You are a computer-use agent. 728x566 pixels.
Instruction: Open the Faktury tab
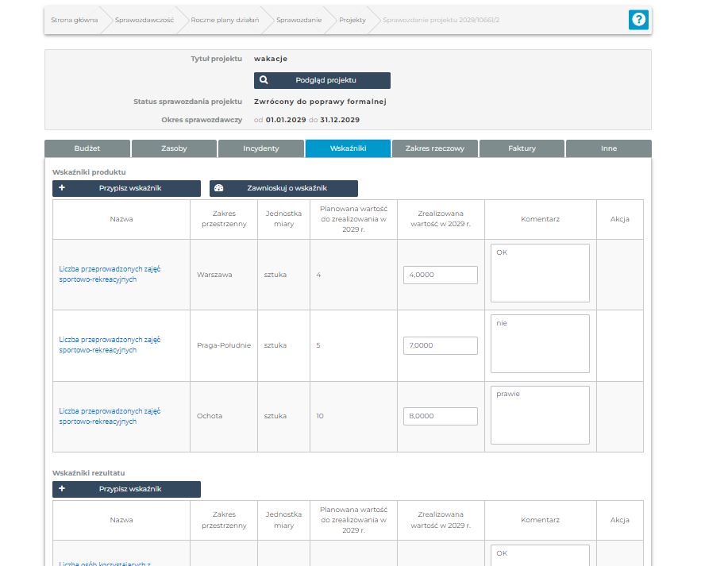pyautogui.click(x=522, y=148)
